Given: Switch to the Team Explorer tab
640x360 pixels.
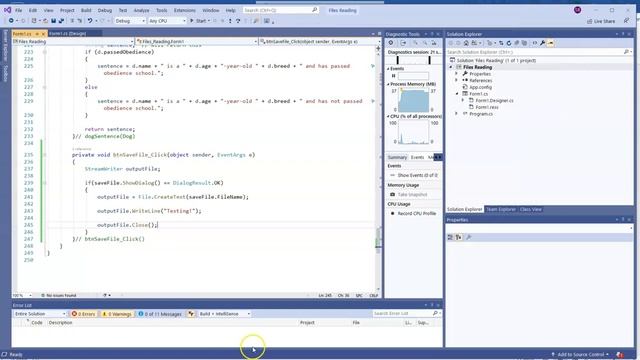Looking at the screenshot, I should (500, 209).
